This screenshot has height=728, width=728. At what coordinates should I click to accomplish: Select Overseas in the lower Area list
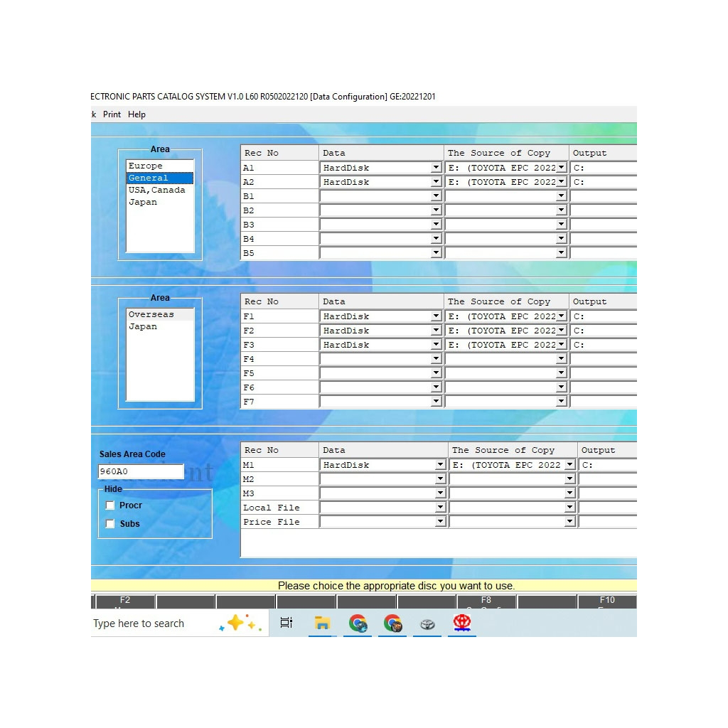coord(160,314)
